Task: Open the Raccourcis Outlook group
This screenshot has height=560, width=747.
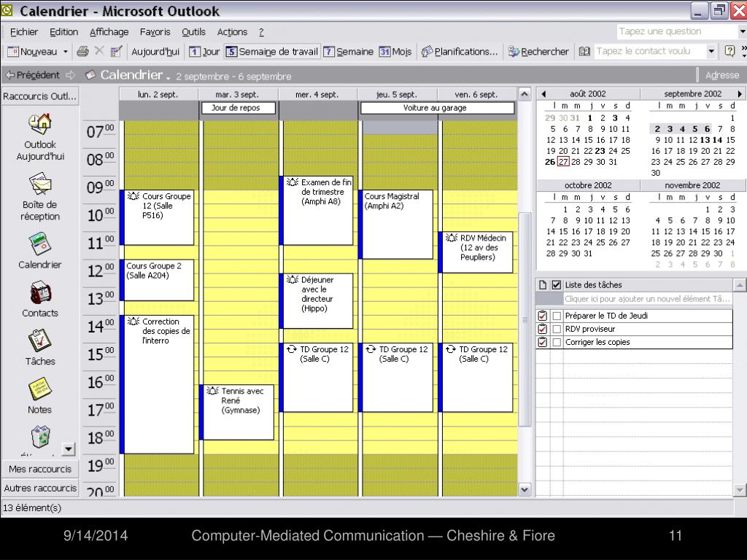Action: pyautogui.click(x=40, y=96)
